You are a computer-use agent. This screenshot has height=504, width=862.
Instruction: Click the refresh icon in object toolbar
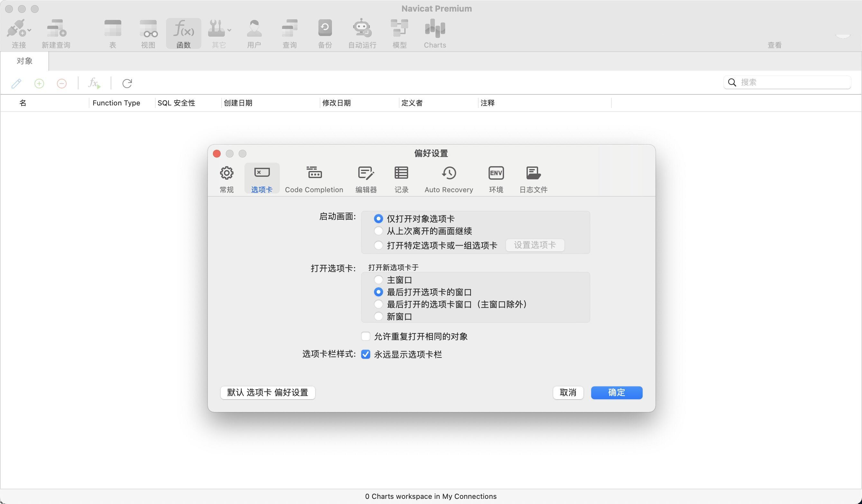[127, 83]
